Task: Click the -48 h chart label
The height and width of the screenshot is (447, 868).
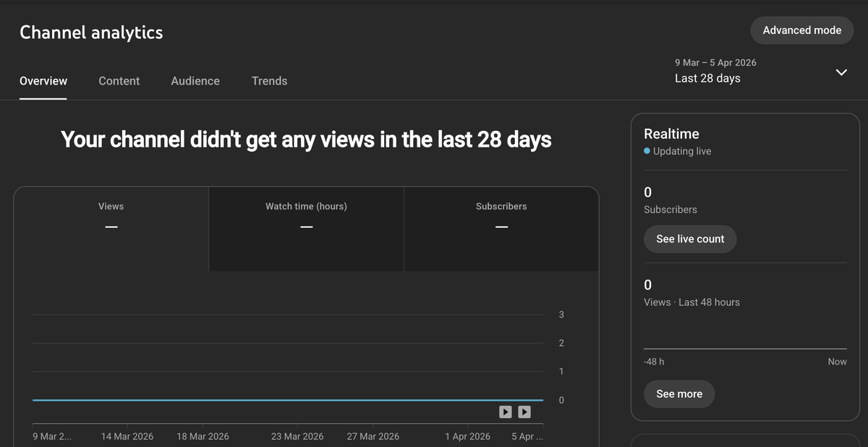Action: click(x=654, y=362)
